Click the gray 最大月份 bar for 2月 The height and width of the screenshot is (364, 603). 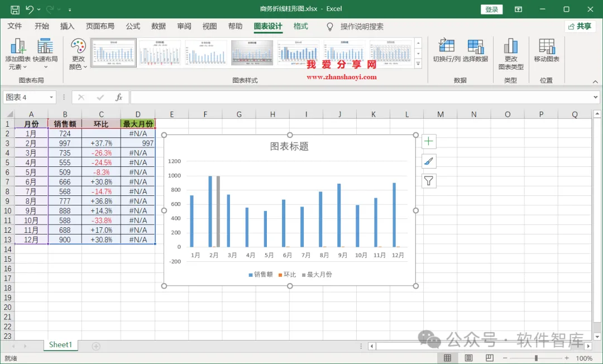click(x=218, y=212)
